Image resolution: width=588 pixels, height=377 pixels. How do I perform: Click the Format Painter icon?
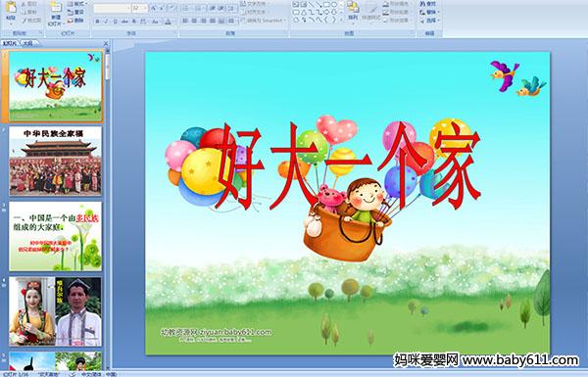[24, 21]
